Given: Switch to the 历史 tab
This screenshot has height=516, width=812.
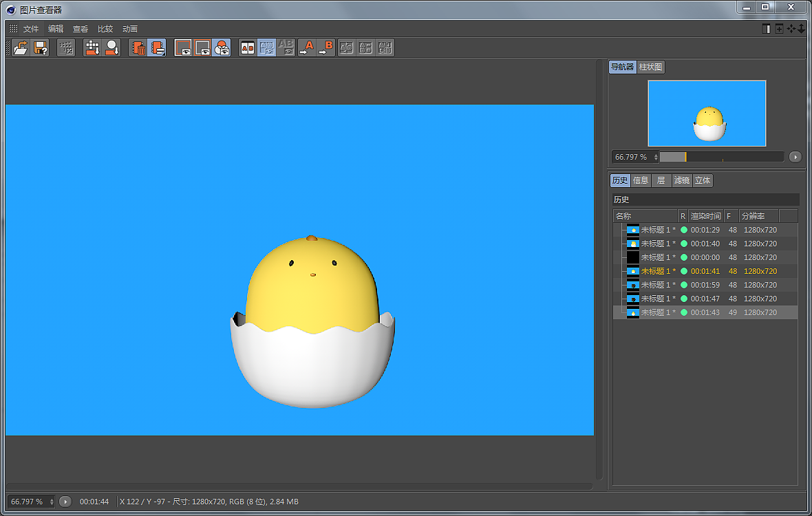Looking at the screenshot, I should click(620, 180).
